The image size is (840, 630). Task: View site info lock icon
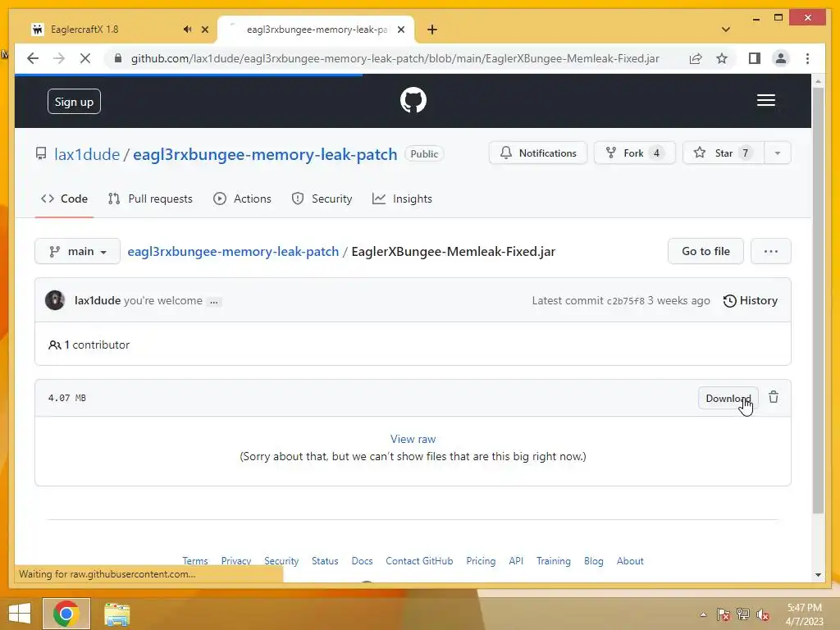118,58
